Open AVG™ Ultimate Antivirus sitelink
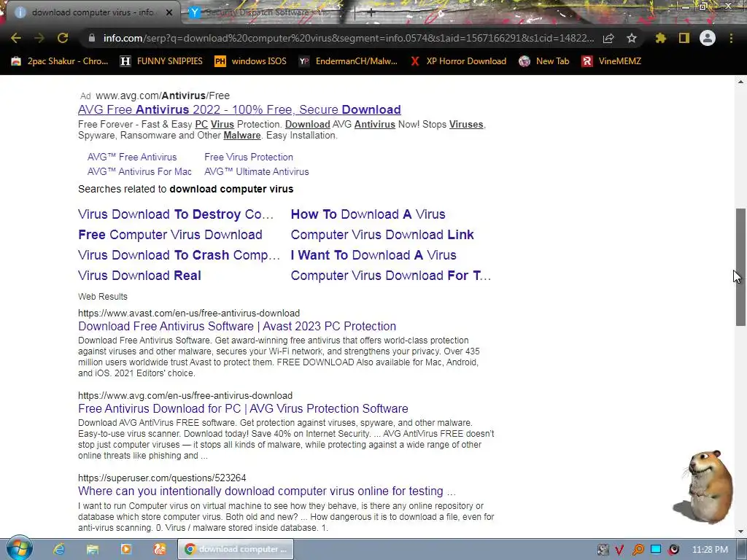 (257, 172)
